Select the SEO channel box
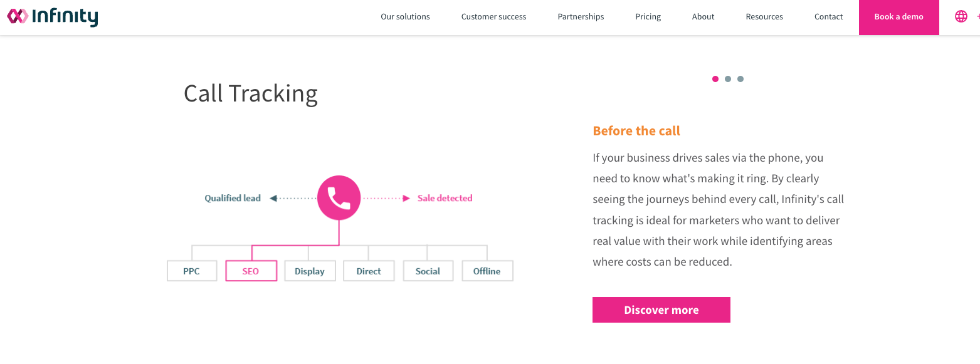980x364 pixels. click(251, 271)
